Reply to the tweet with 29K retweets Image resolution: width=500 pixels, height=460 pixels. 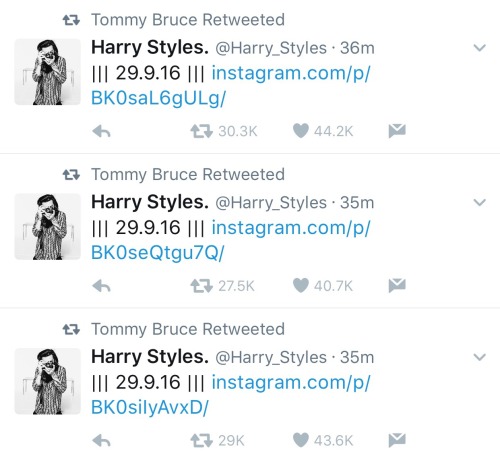pyautogui.click(x=101, y=441)
